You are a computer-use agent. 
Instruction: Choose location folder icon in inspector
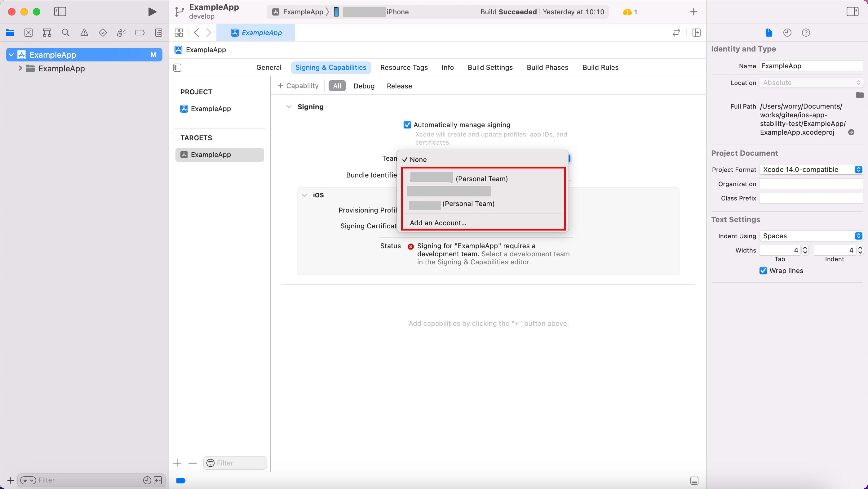[860, 95]
